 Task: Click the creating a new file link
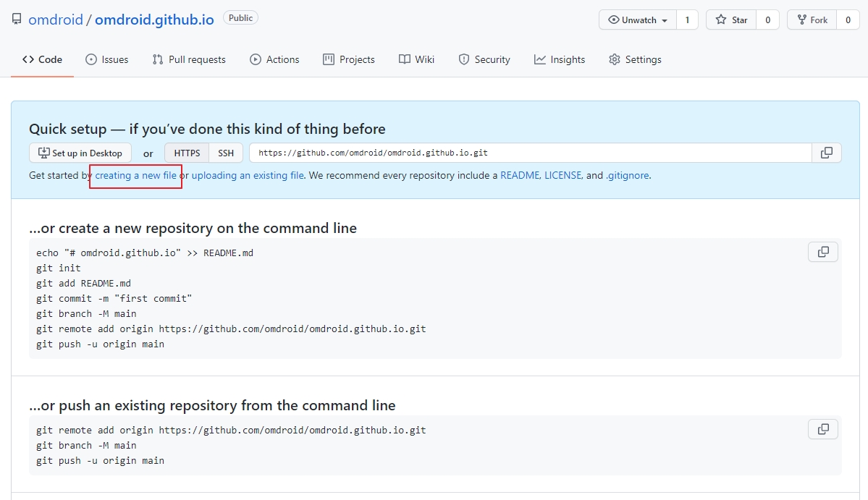click(135, 175)
